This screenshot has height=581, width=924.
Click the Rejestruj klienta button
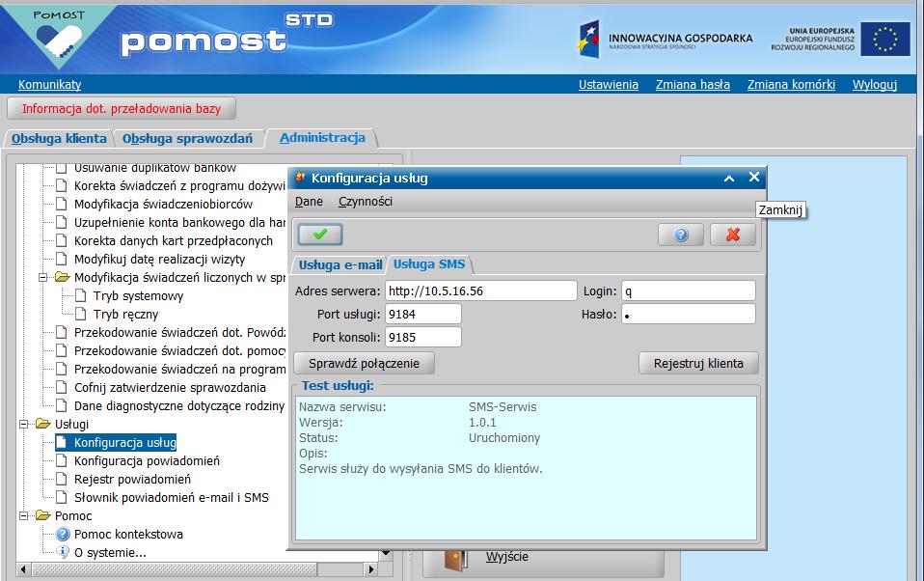click(x=698, y=363)
